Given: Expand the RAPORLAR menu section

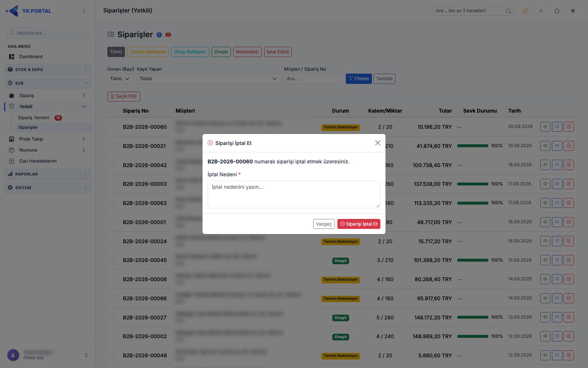Looking at the screenshot, I should 48,174.
